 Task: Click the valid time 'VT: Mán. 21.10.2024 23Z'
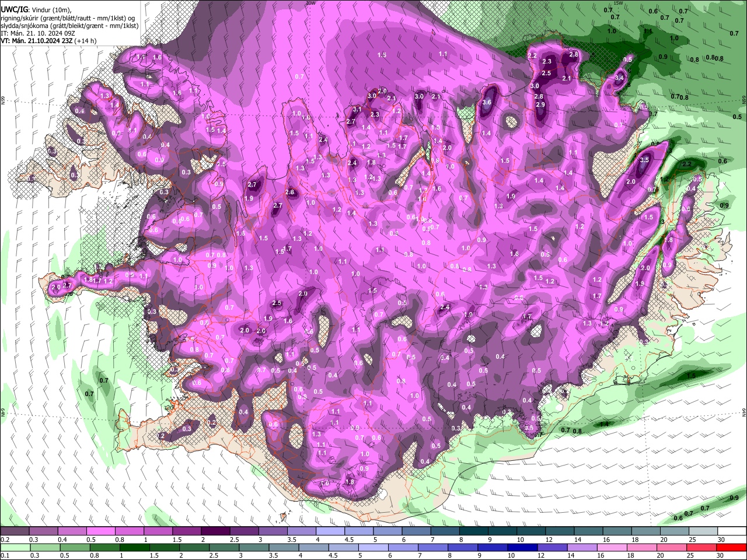(37, 41)
